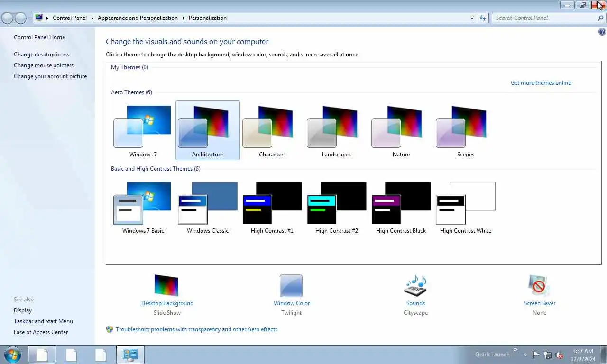Click the search magnifier icon
This screenshot has width=607, height=364.
pos(600,18)
